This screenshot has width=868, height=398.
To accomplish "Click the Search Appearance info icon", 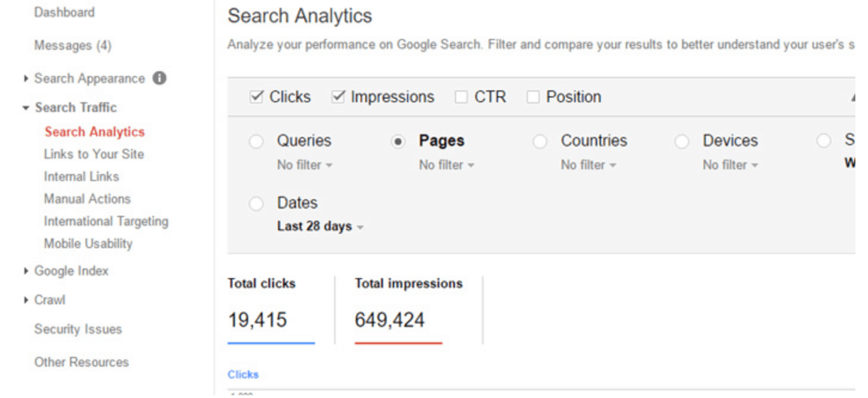I will [160, 78].
